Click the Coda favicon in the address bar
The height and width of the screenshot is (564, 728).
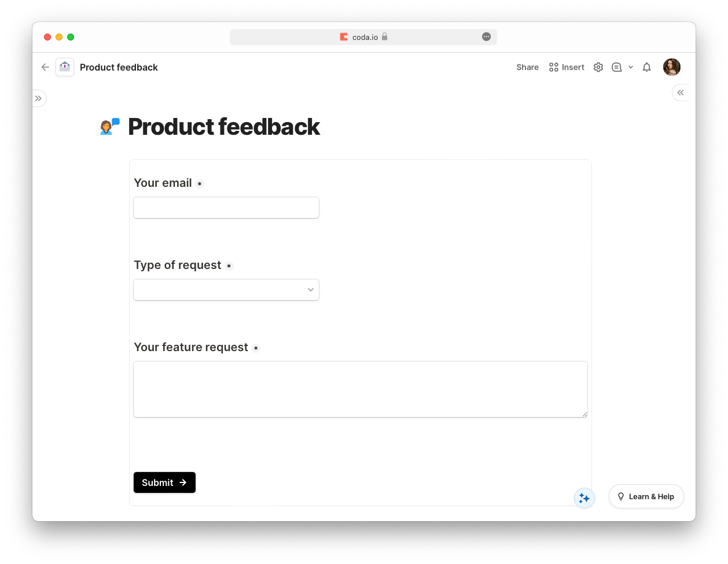pyautogui.click(x=344, y=37)
